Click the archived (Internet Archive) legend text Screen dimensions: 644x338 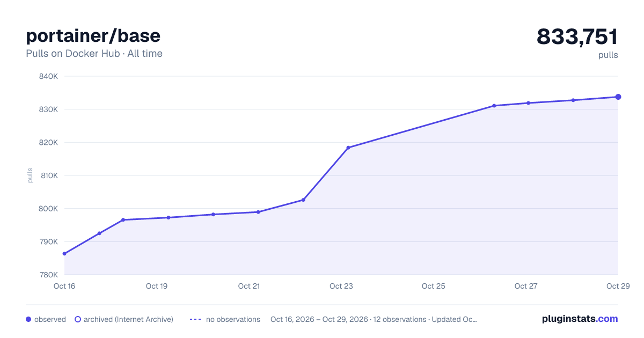point(128,319)
